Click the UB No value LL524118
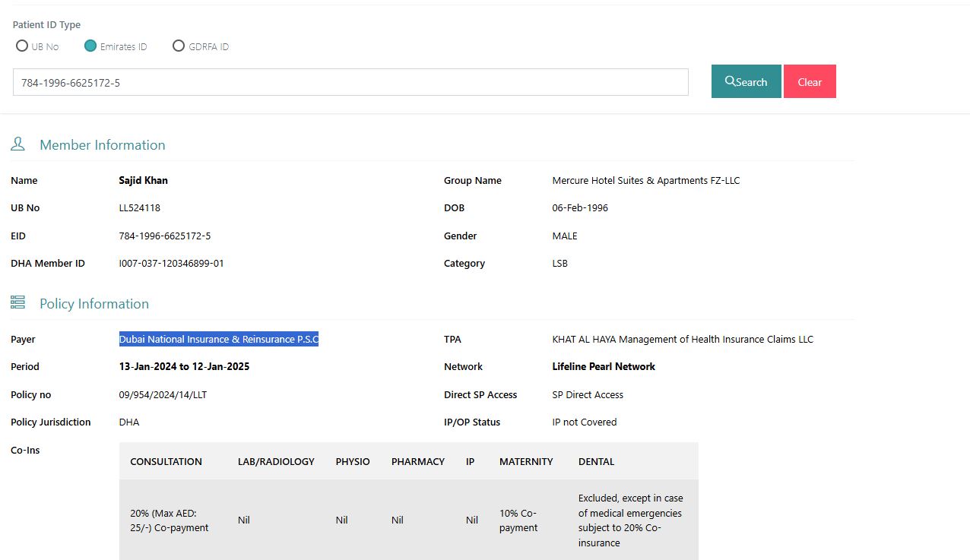 click(x=139, y=208)
